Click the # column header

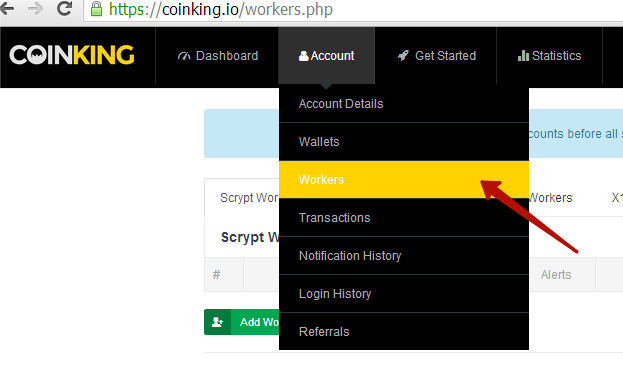coord(217,275)
